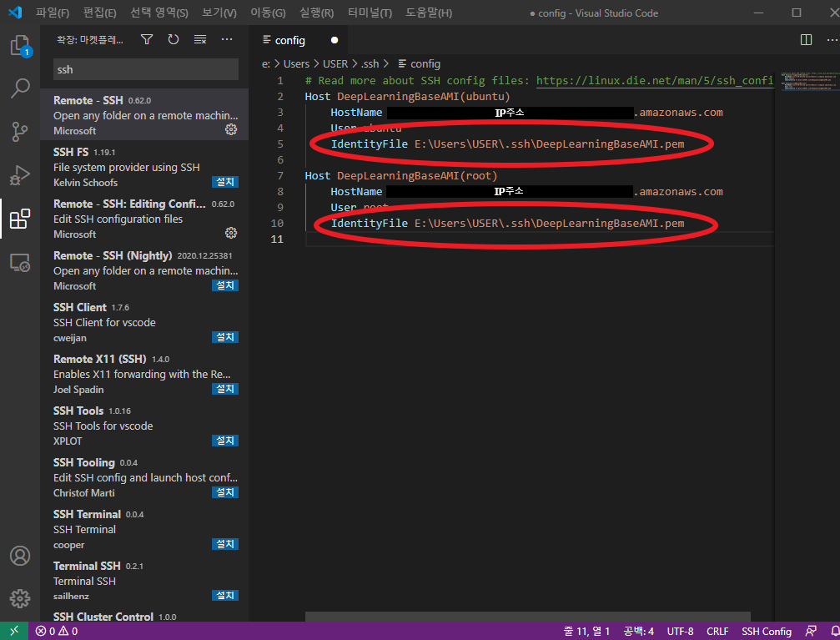Open manage gear for Remote - SSH: Editing Config
The width and height of the screenshot is (840, 640).
231,233
